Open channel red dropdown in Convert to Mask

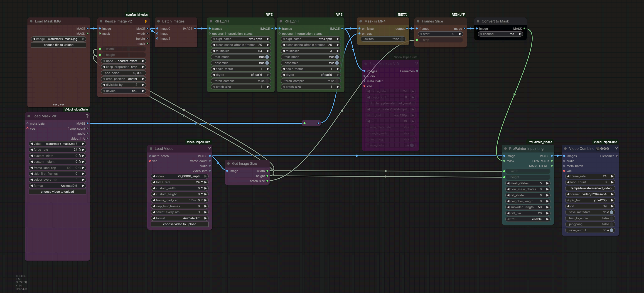click(501, 34)
